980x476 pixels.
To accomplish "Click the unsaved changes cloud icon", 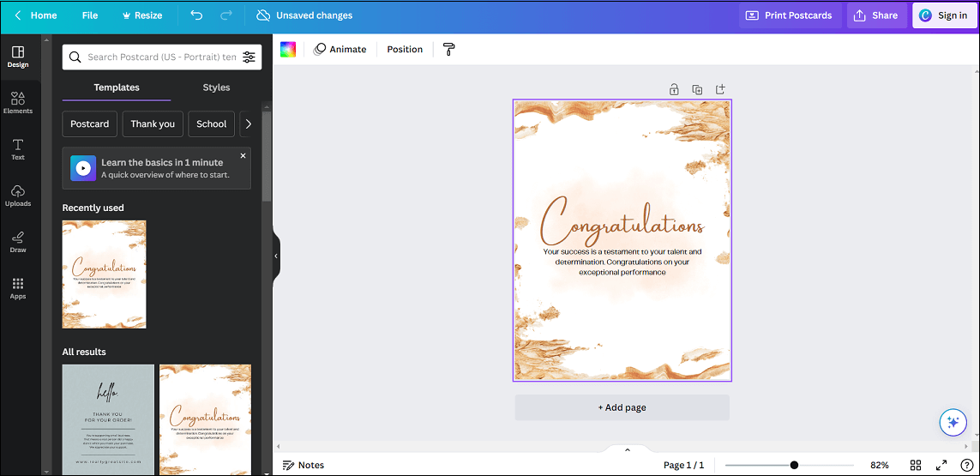I will point(263,15).
